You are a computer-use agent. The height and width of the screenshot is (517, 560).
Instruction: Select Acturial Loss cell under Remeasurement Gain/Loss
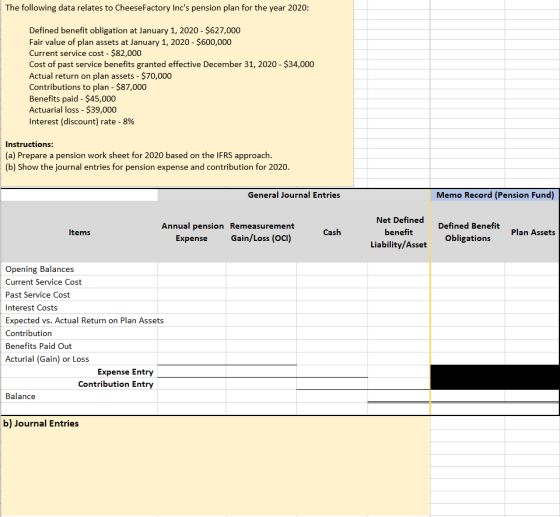[x=261, y=359]
